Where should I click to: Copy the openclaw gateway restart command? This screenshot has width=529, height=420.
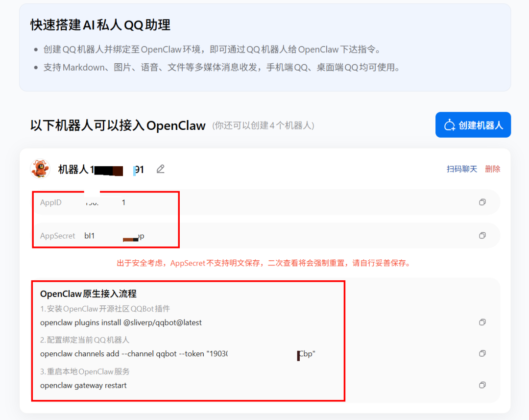point(482,385)
